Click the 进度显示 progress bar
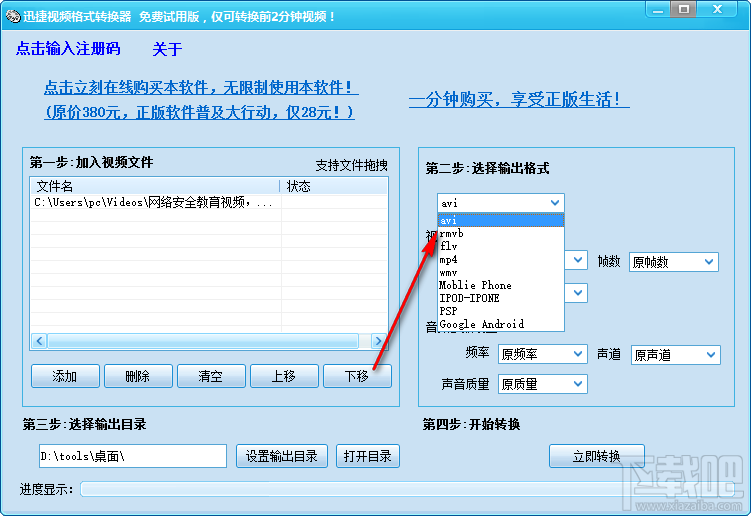 (x=407, y=489)
